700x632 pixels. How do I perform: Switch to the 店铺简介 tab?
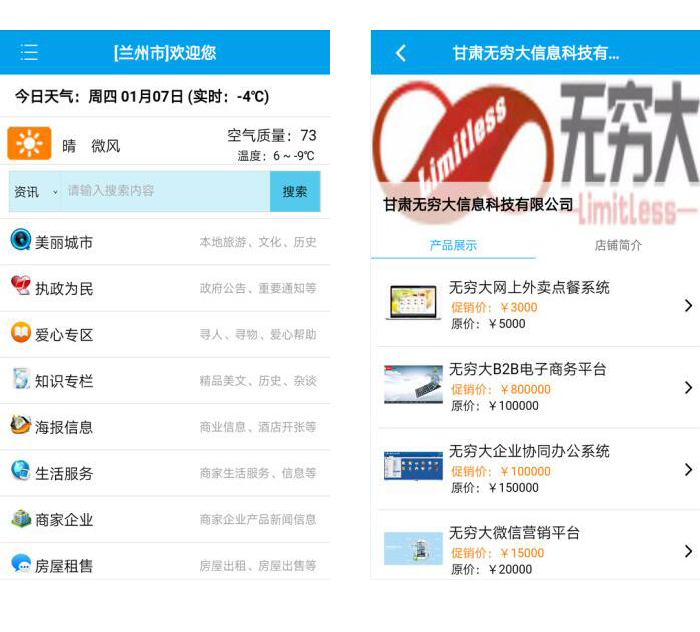click(x=618, y=245)
